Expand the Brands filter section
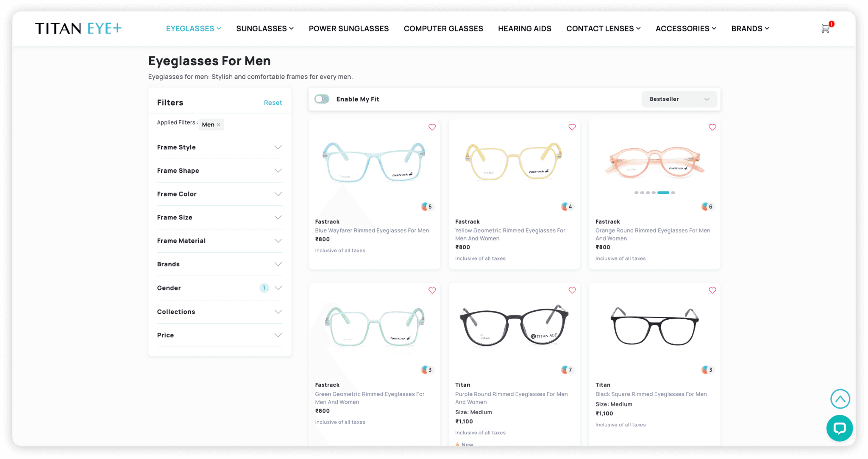Screen dimensions: 868x459 (220, 264)
